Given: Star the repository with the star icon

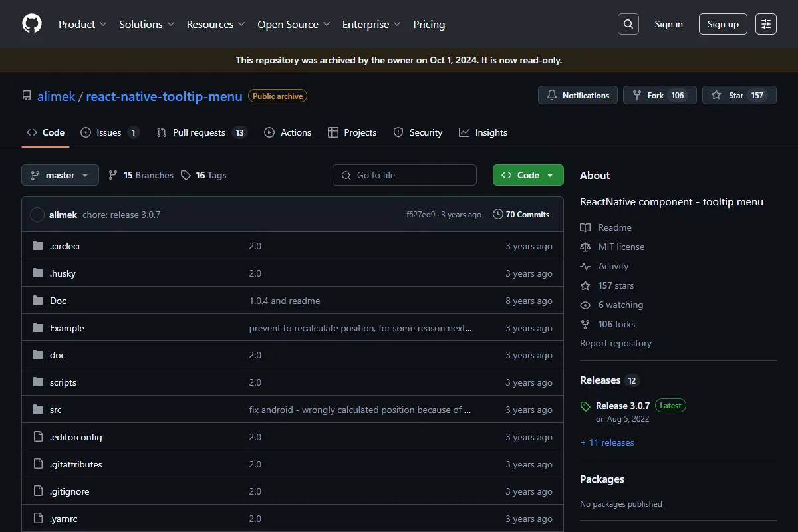Looking at the screenshot, I should pyautogui.click(x=716, y=95).
